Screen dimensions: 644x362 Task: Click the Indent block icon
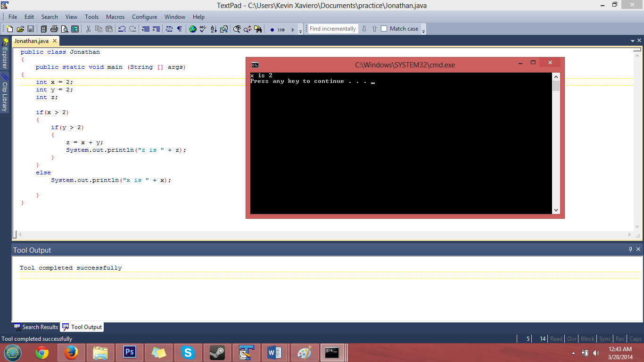156,29
